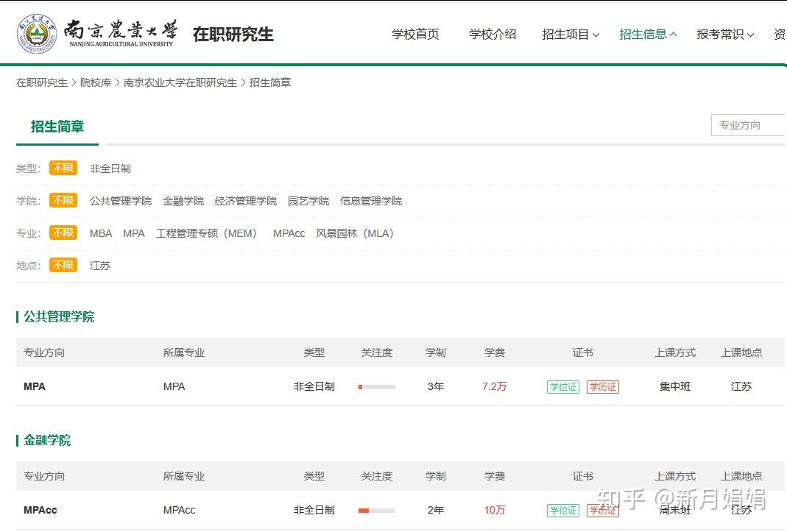Filter major by 风景园林（MLA）
787x532 pixels.
355,233
